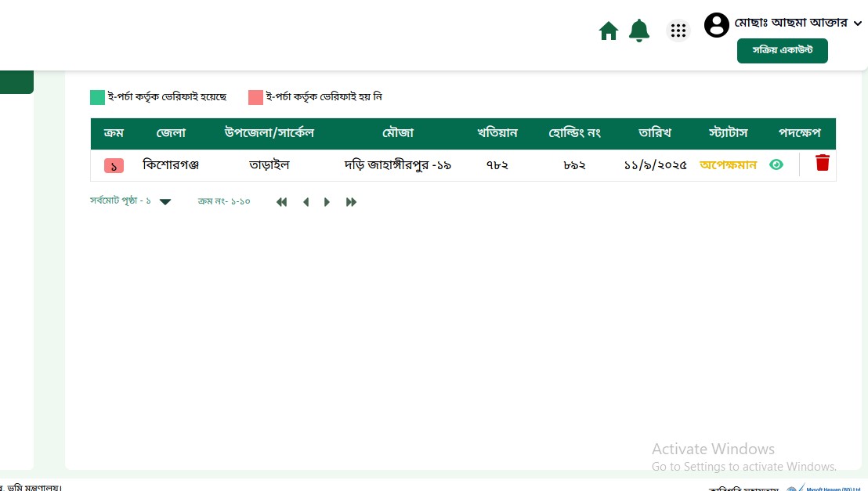Click the খতিয়ান column header

point(497,133)
